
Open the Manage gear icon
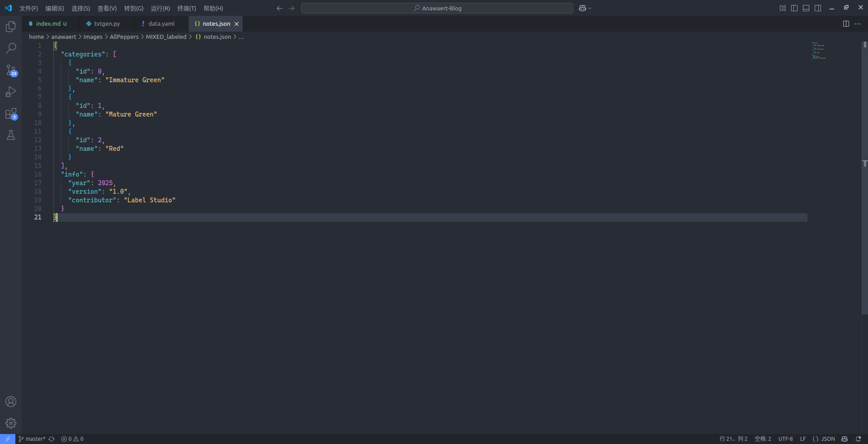[x=11, y=423]
